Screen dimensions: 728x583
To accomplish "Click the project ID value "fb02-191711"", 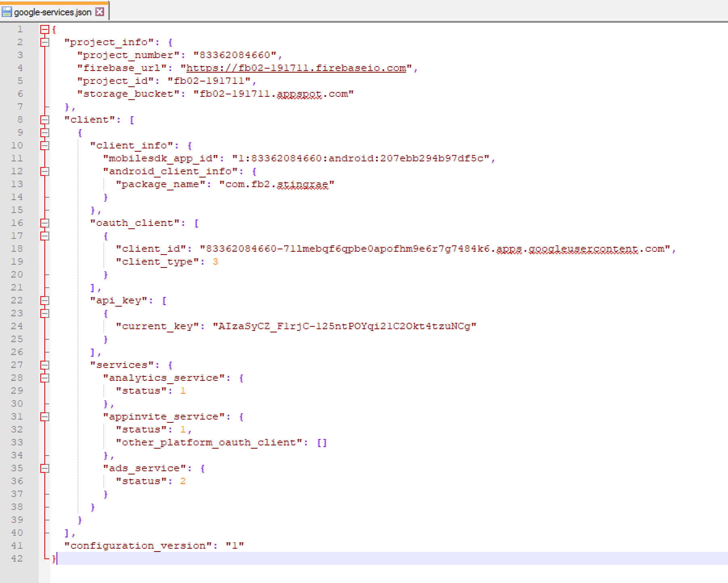I will (x=209, y=81).
